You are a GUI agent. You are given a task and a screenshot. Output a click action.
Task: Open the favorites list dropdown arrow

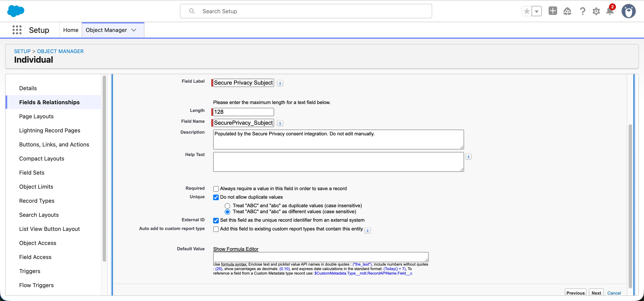click(536, 11)
